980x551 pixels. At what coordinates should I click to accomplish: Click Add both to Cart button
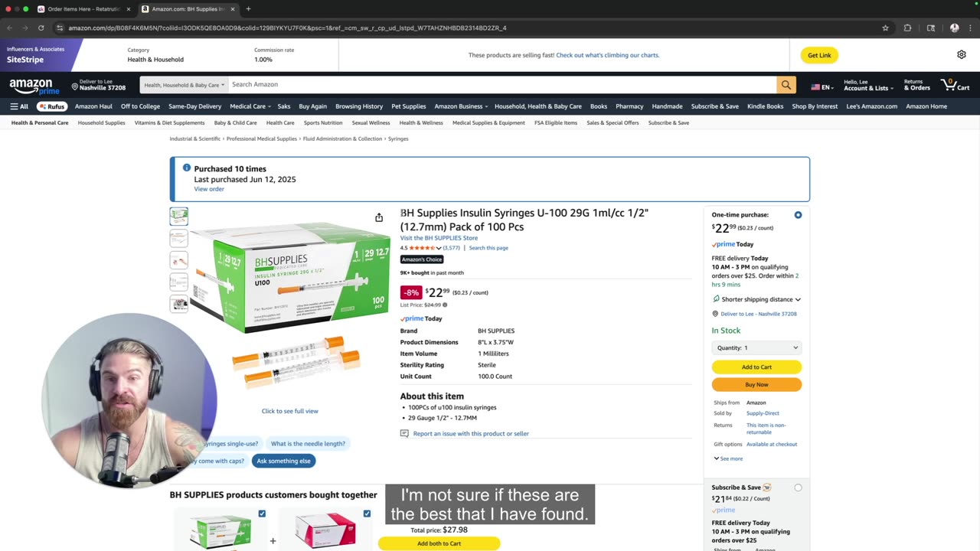(439, 543)
